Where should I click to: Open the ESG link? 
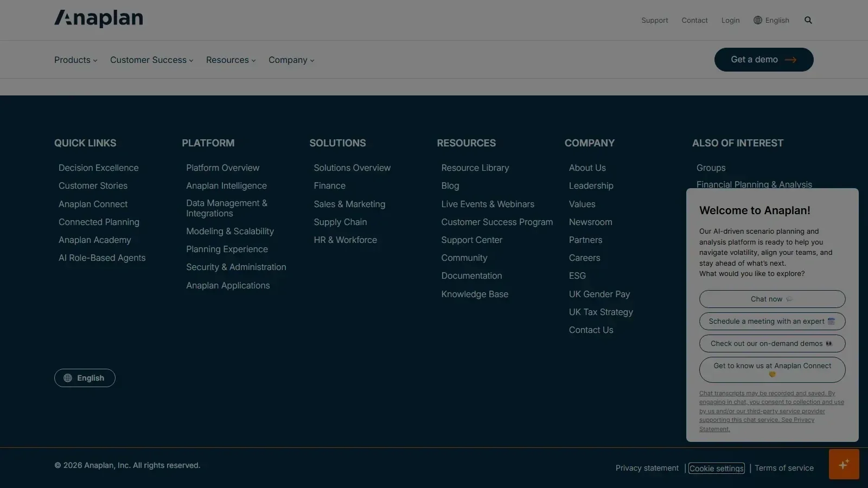tap(577, 276)
